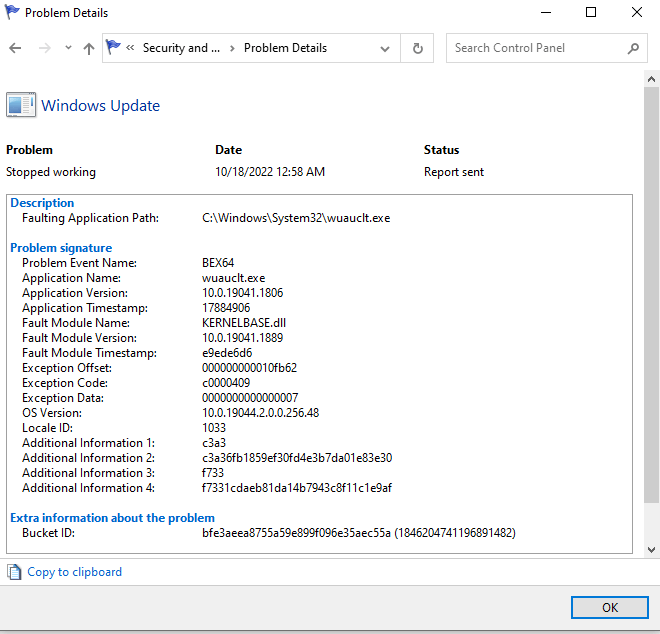
Task: Expand the arrow after Security and ...
Action: (232, 48)
